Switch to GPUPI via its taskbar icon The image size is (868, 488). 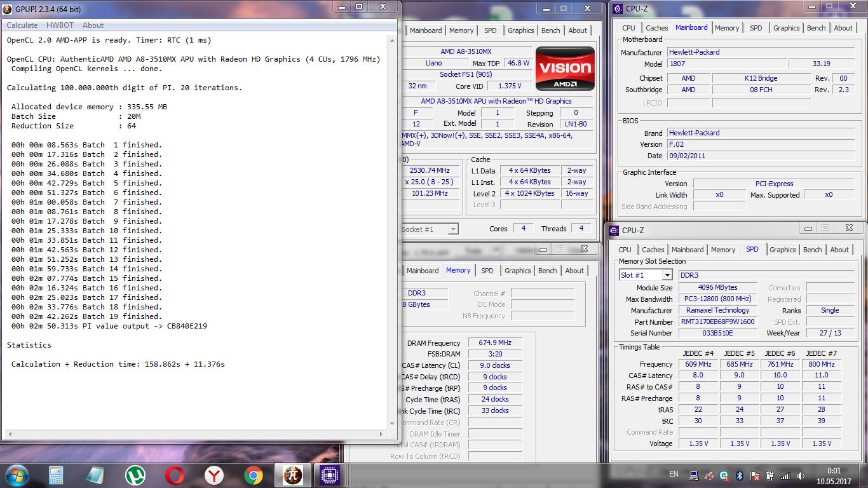pos(292,475)
